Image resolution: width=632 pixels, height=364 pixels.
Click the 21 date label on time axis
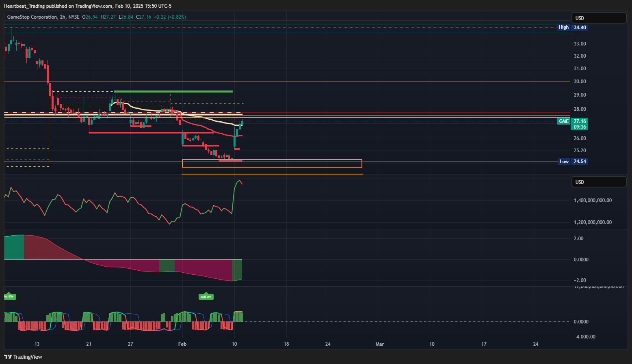89,344
